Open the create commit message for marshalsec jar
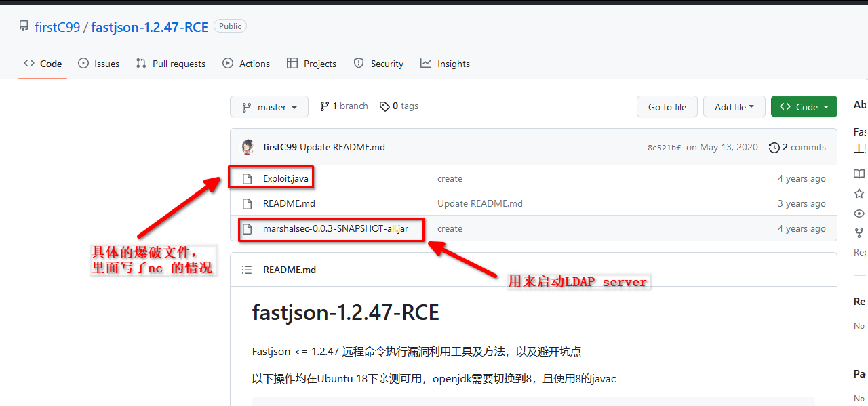Screen dimensions: 868x406 [x=450, y=228]
